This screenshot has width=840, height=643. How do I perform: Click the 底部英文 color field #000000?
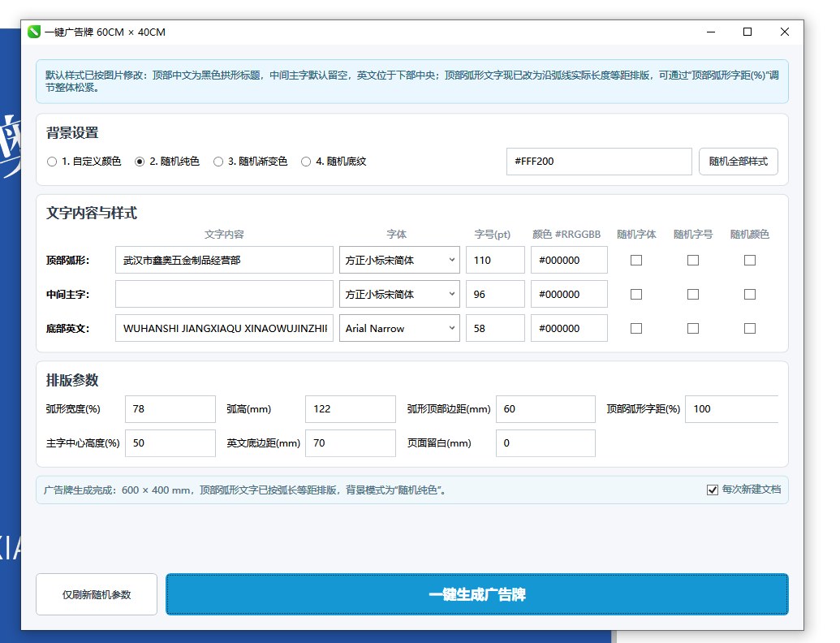pyautogui.click(x=569, y=328)
